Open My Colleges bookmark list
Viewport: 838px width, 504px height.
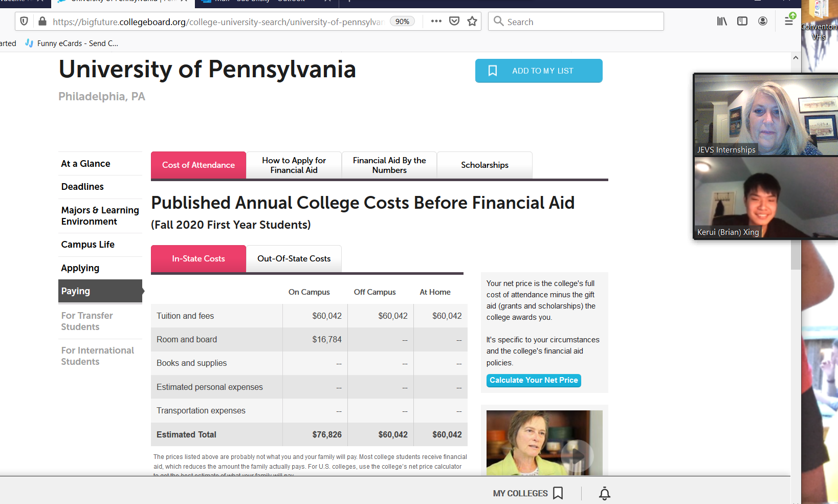pyautogui.click(x=528, y=493)
